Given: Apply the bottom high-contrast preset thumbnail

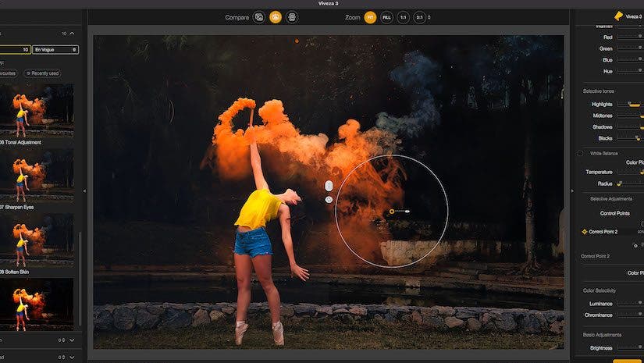Looking at the screenshot, I should click(37, 304).
